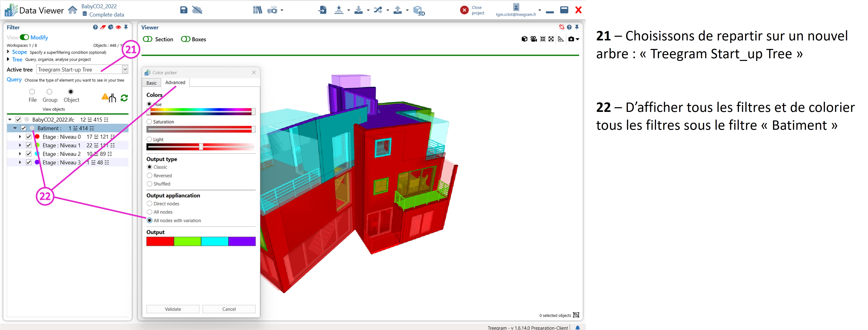Click the green color swatch in Output
This screenshot has width=868, height=330.
[187, 241]
